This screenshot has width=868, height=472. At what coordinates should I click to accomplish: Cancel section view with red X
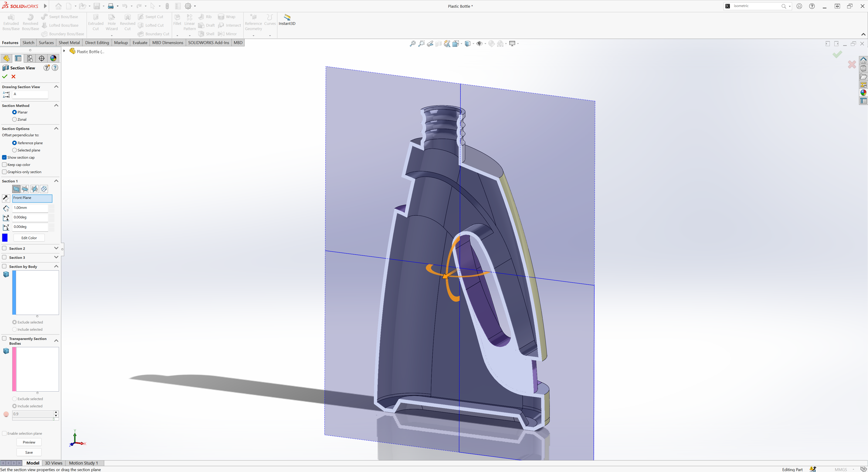(x=14, y=76)
